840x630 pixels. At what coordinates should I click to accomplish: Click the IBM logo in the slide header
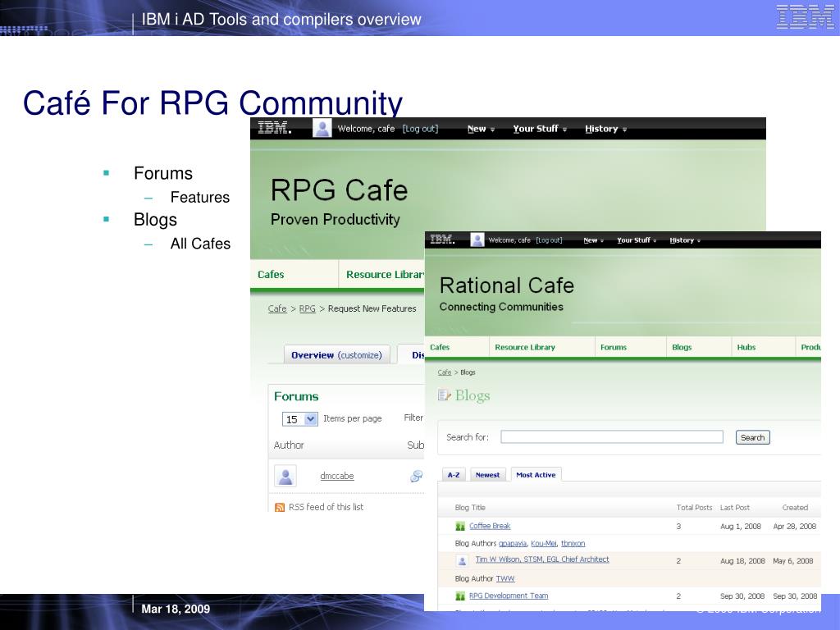805,16
